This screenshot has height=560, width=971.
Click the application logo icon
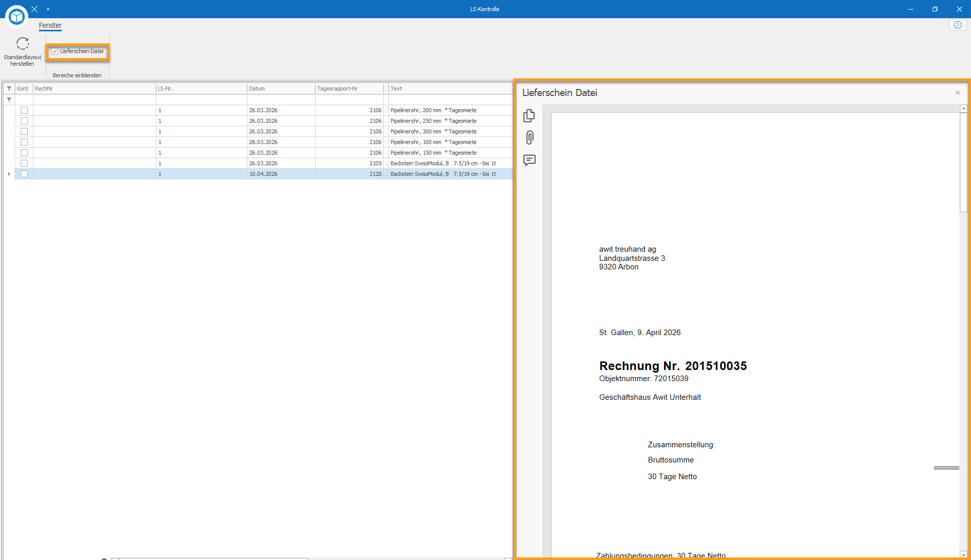pyautogui.click(x=17, y=17)
